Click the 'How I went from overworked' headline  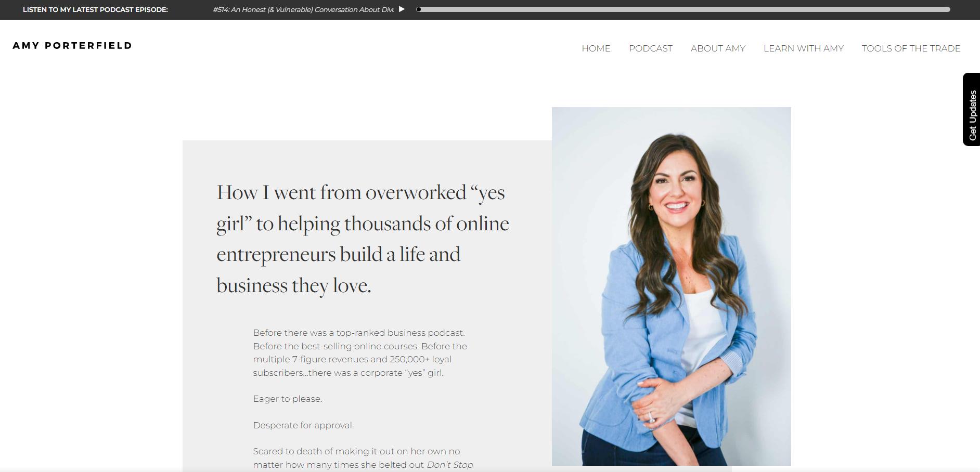(x=362, y=239)
